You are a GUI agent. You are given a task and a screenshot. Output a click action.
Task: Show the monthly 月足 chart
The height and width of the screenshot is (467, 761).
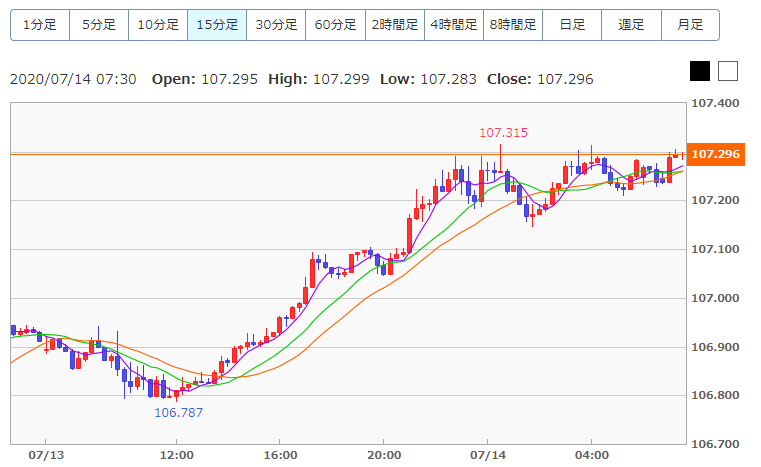click(x=690, y=25)
